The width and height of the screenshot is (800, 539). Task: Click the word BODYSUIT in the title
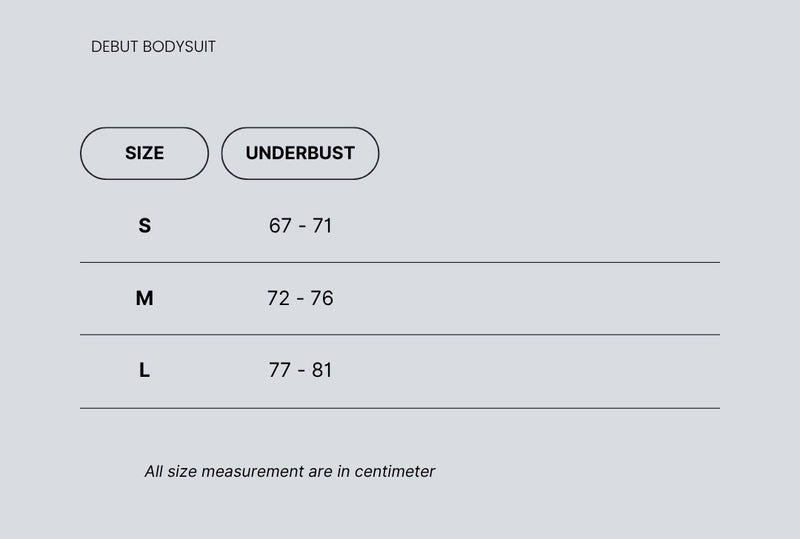179,46
